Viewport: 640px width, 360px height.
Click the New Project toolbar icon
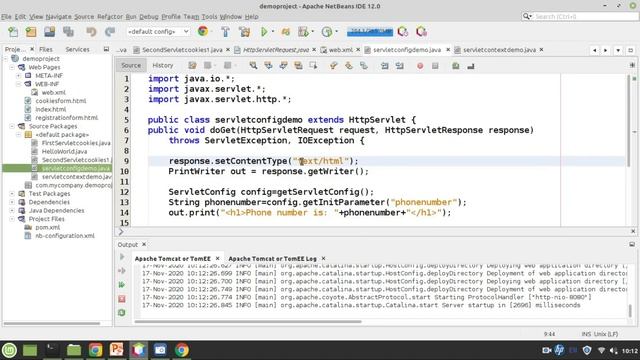[31, 32]
